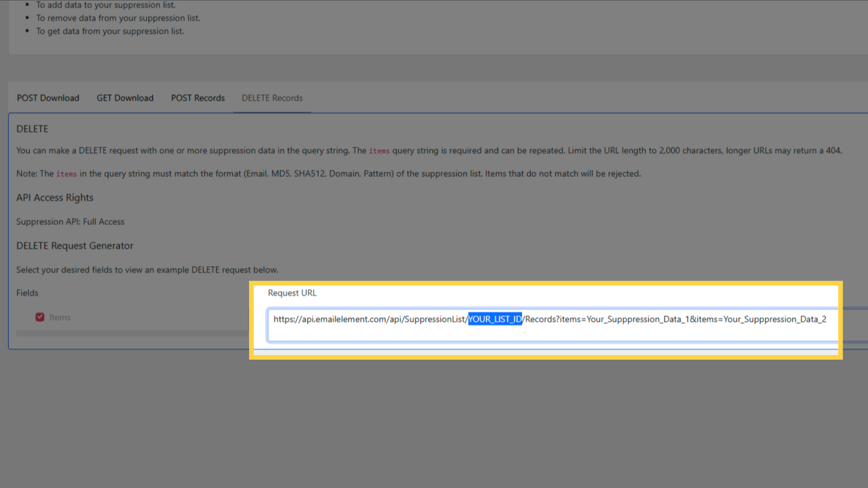This screenshot has height=488, width=868.
Task: Click the Suppression API: Full Access text
Action: 70,222
